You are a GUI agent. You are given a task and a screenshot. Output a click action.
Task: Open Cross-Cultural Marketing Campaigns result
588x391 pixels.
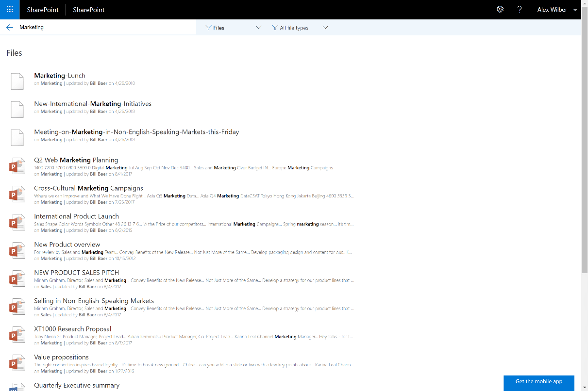[x=88, y=188]
